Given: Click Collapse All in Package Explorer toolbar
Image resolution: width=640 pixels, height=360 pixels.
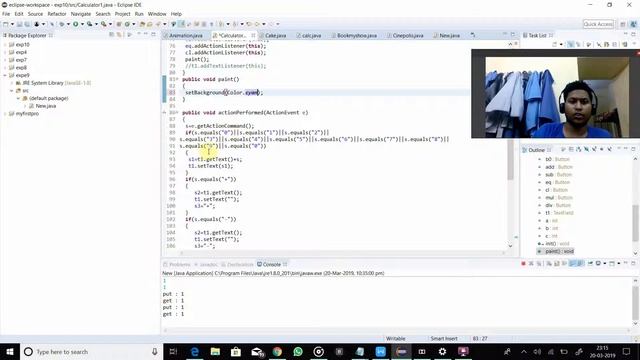Looking at the screenshot, I should [x=111, y=35].
